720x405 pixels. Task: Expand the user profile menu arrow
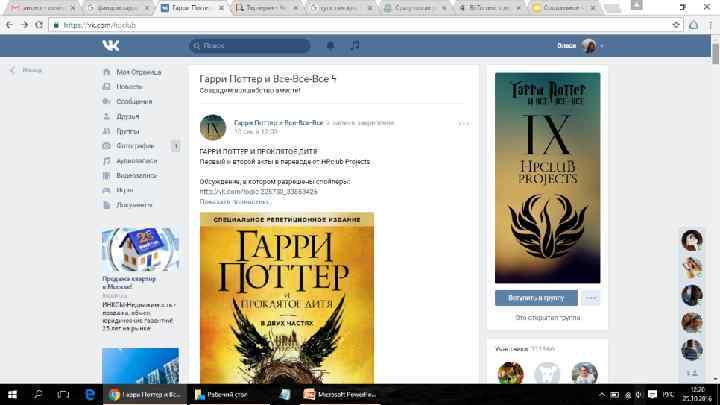(602, 46)
